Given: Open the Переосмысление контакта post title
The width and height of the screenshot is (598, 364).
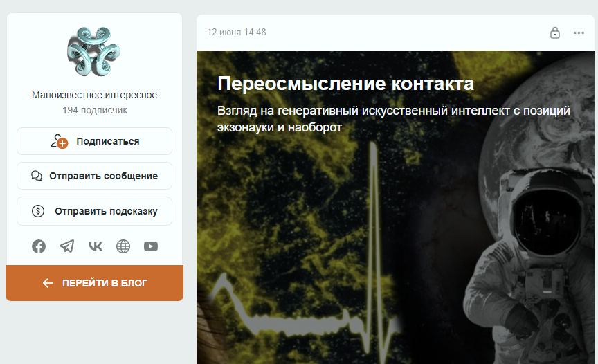Looking at the screenshot, I should pyautogui.click(x=345, y=84).
